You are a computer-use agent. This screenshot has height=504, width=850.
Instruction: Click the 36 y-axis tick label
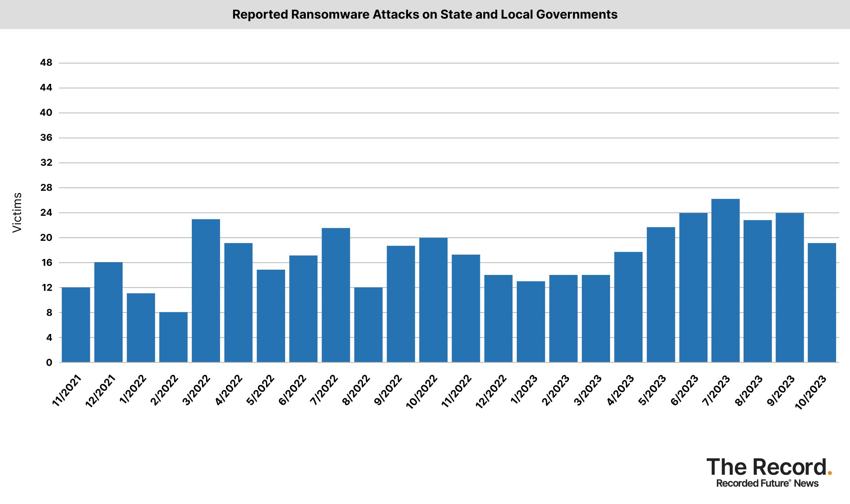click(x=46, y=138)
